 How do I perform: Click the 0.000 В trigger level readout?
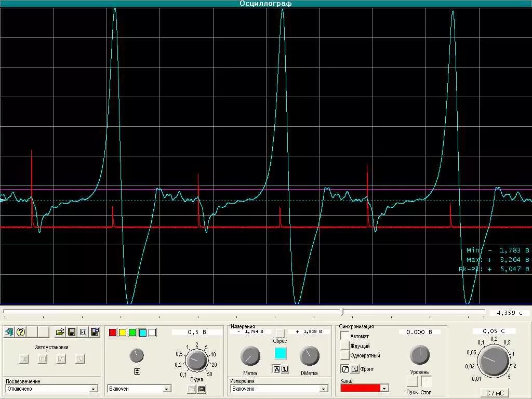(x=419, y=332)
